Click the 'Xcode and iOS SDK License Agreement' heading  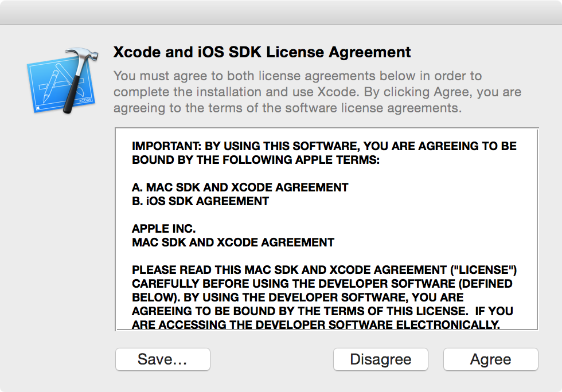coord(262,52)
